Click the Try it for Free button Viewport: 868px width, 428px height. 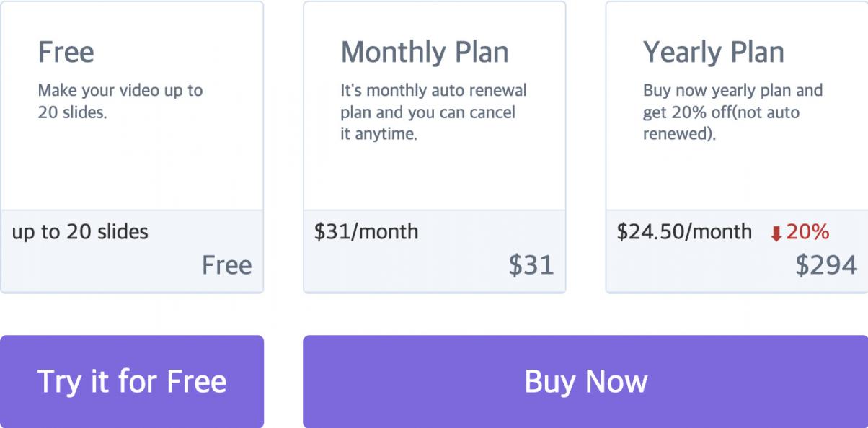132,381
